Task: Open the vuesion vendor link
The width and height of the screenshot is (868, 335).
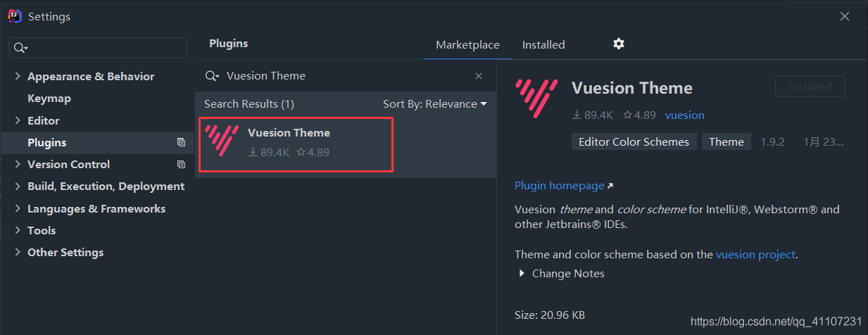Action: coord(684,115)
